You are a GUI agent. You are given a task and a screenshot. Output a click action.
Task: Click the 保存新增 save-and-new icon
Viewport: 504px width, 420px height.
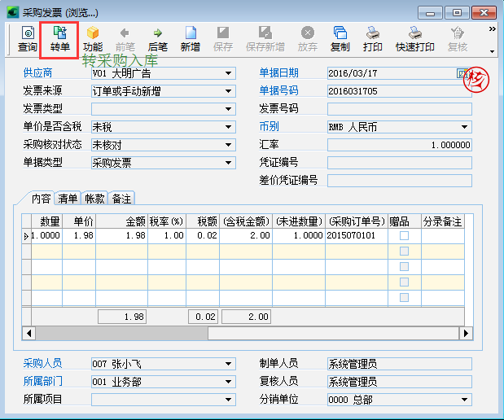pyautogui.click(x=265, y=39)
